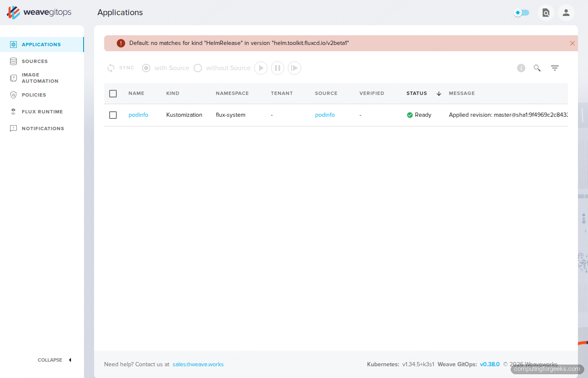Sort by the Status column header

417,93
